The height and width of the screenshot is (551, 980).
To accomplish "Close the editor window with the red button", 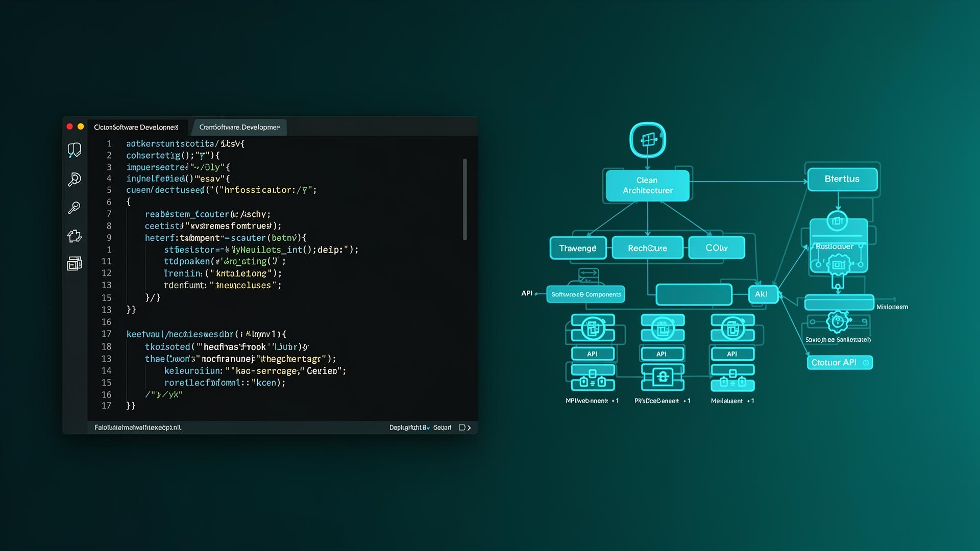I will click(x=70, y=127).
